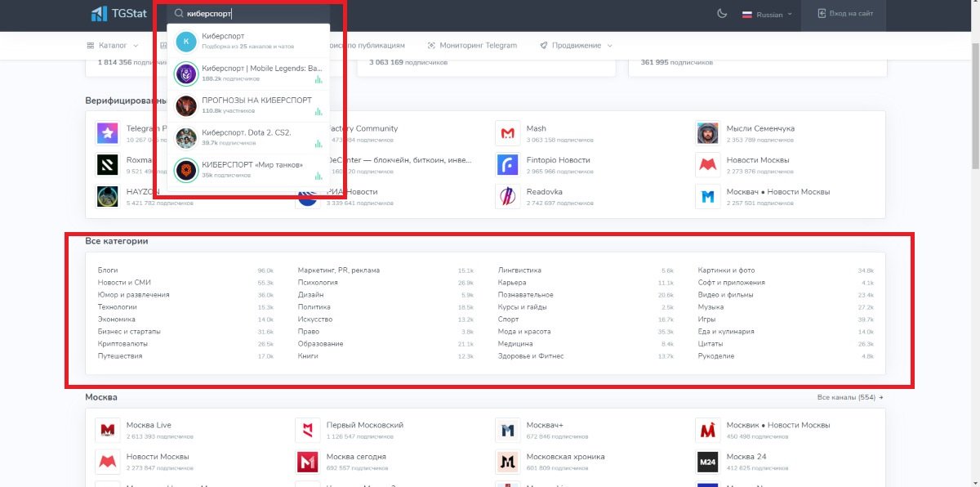Viewport: 980px width, 487px height.
Task: Click the magnifier icon in search bar
Action: (179, 14)
